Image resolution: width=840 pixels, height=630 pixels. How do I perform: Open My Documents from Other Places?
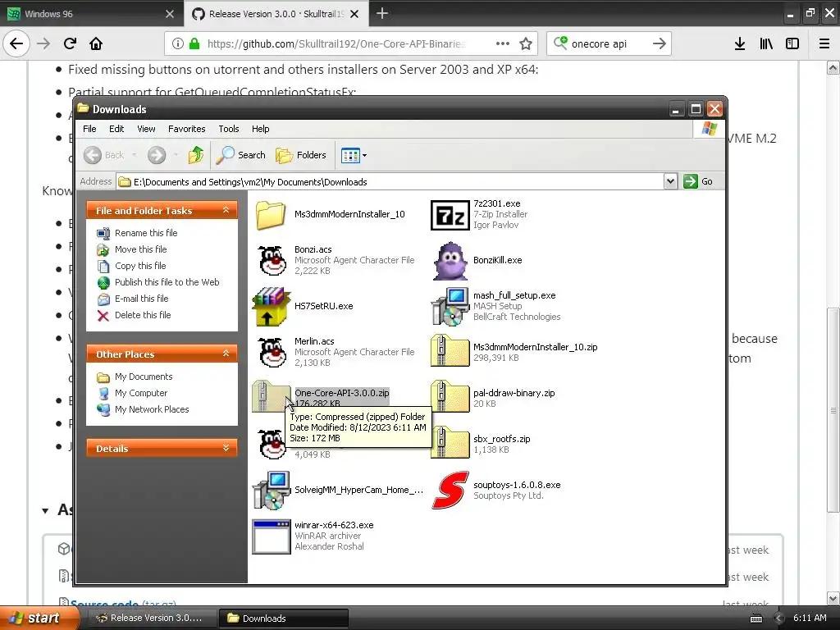click(144, 377)
